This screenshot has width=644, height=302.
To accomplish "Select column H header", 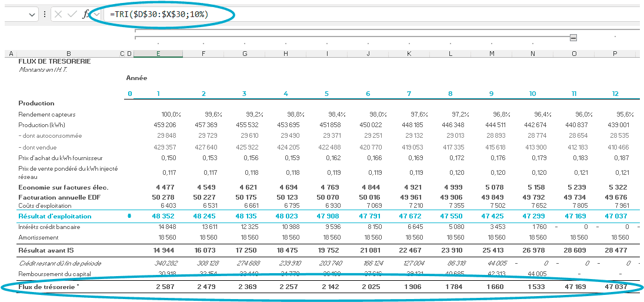I will point(286,54).
